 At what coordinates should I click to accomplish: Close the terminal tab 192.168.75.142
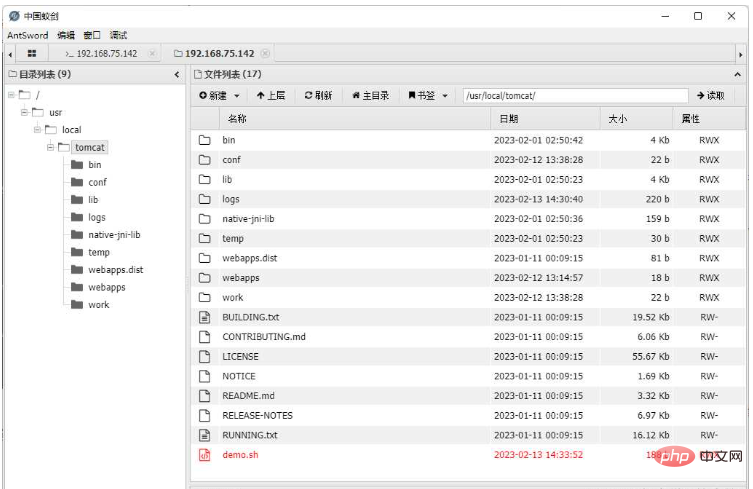click(152, 53)
